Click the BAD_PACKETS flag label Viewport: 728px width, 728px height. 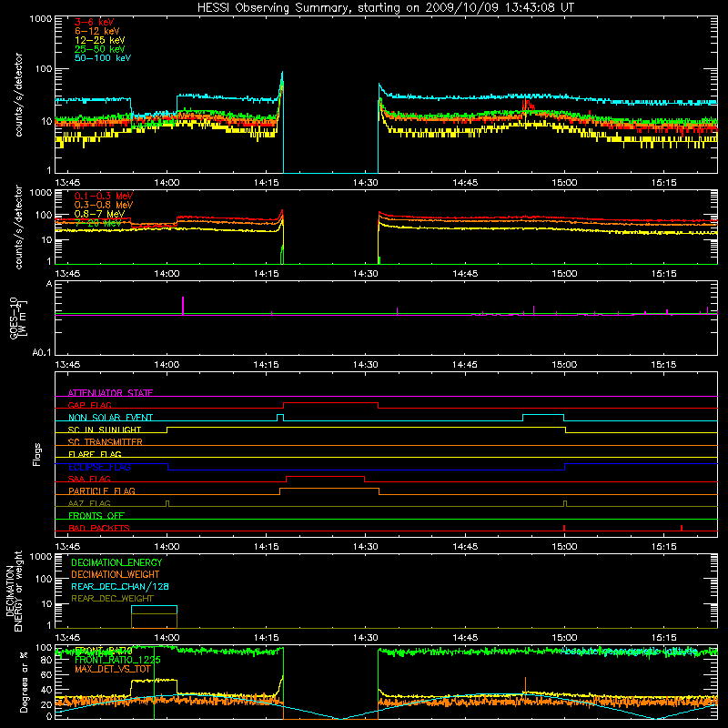coord(99,529)
